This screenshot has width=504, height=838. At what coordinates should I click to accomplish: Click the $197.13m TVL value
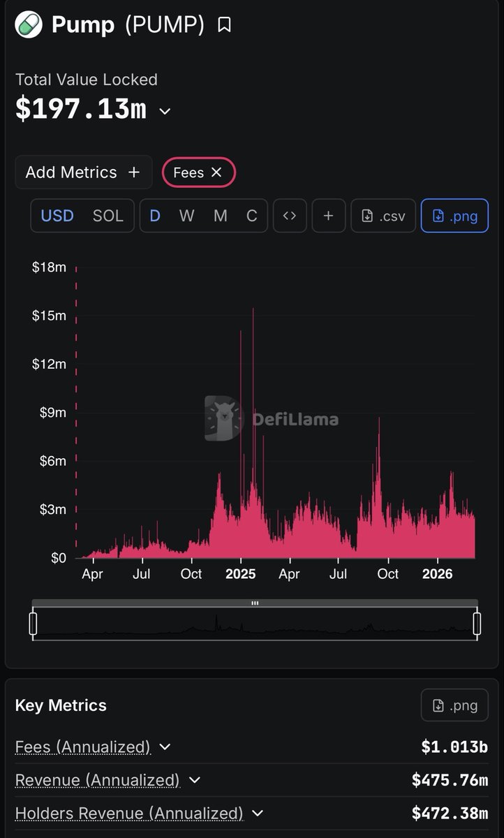[x=81, y=110]
